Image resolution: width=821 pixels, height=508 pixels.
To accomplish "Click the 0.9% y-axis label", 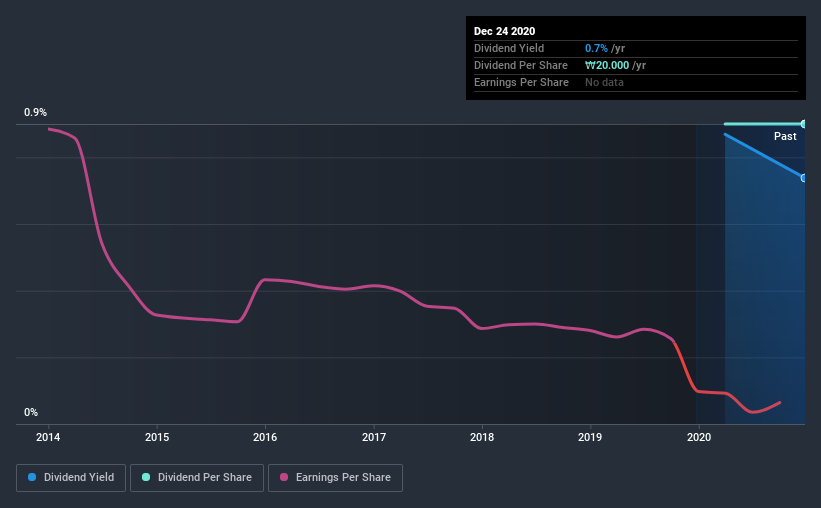I will (x=36, y=113).
